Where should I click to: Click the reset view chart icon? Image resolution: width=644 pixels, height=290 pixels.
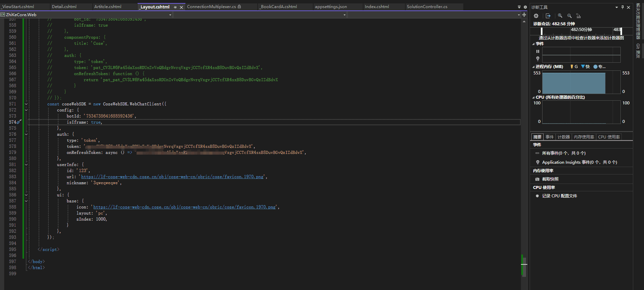point(579,16)
